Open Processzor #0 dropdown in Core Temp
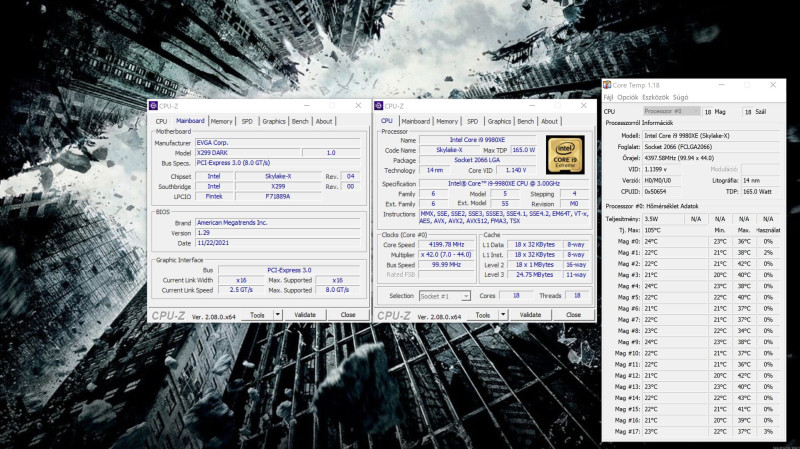Screen dimensions: 800x449 click(671, 111)
